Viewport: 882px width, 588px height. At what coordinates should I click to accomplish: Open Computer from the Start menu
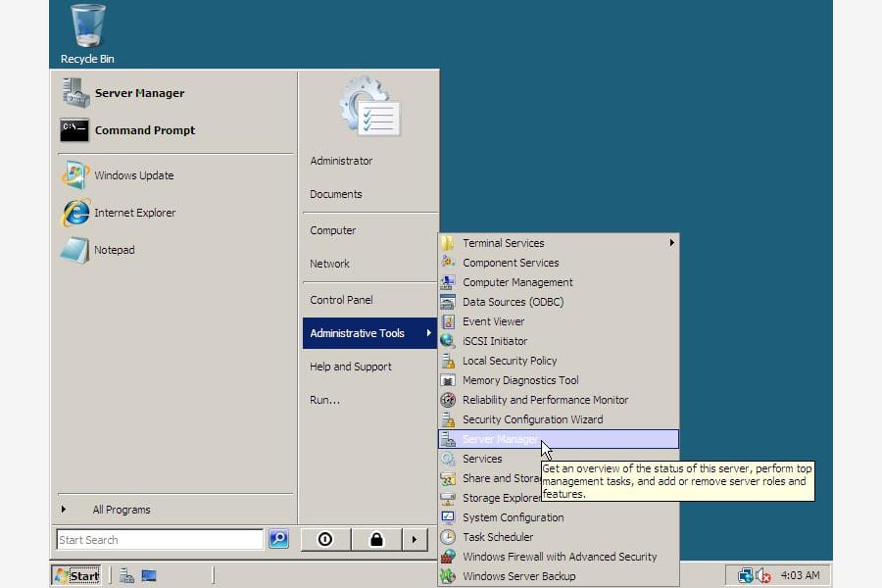tap(332, 230)
